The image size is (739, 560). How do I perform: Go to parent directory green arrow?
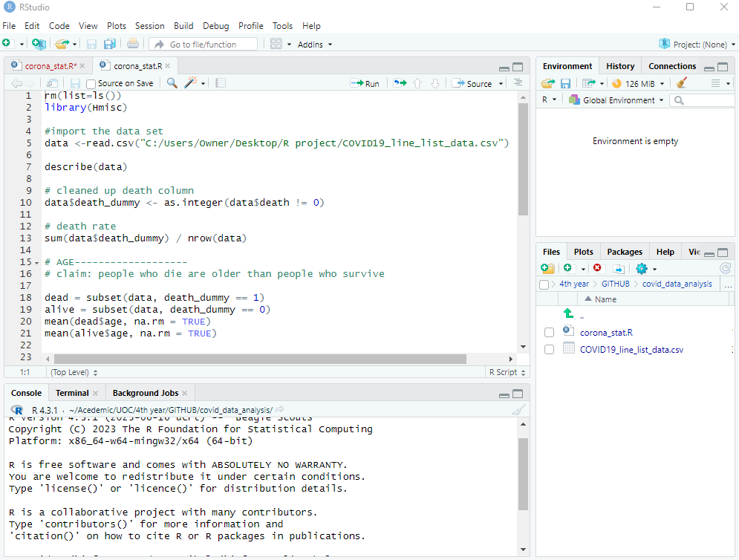click(568, 313)
